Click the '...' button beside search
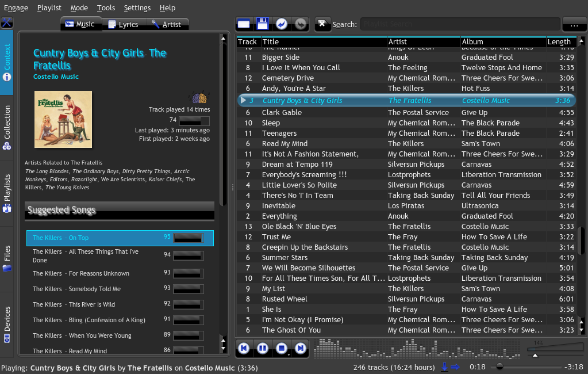 pyautogui.click(x=574, y=24)
